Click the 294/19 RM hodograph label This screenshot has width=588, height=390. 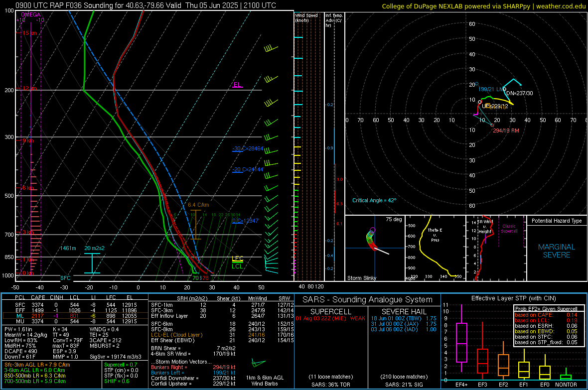click(506, 130)
